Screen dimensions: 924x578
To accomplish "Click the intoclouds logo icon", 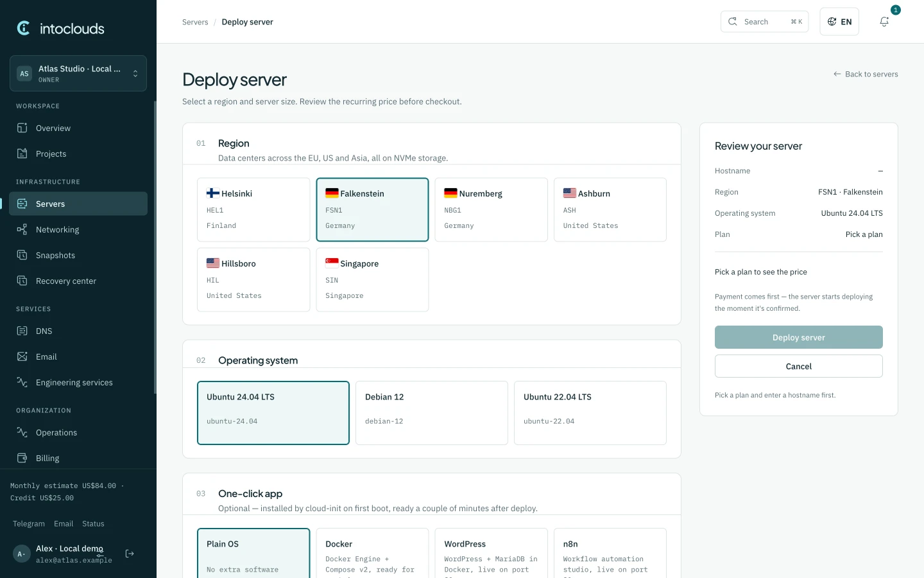I will (24, 28).
